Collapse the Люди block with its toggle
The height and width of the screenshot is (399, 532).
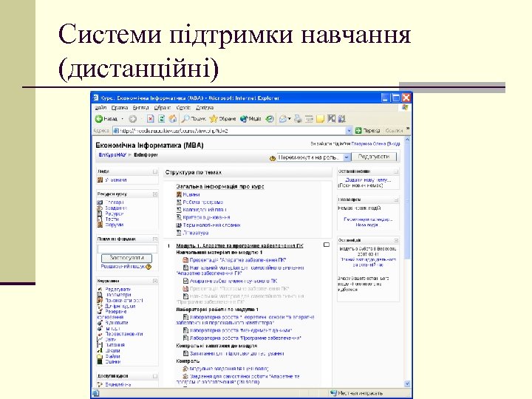pyautogui.click(x=155, y=171)
